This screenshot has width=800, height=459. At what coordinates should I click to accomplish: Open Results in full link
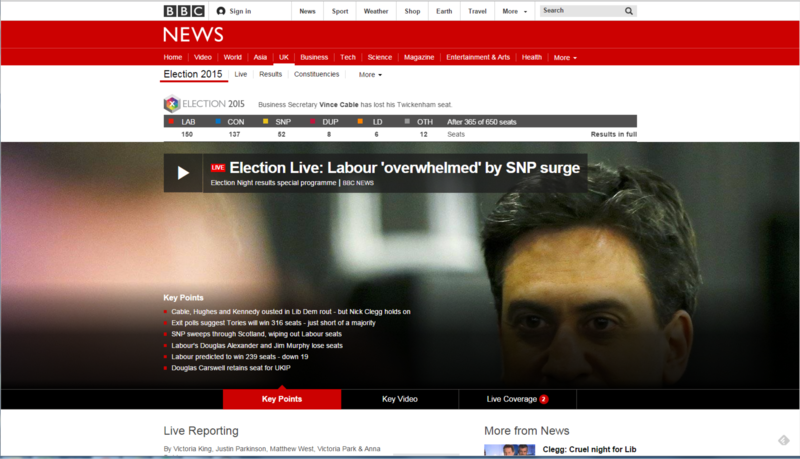coord(614,134)
